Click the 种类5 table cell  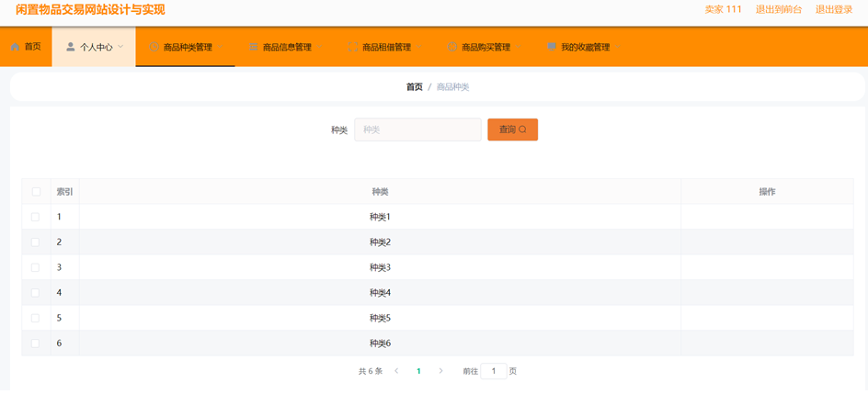click(380, 319)
